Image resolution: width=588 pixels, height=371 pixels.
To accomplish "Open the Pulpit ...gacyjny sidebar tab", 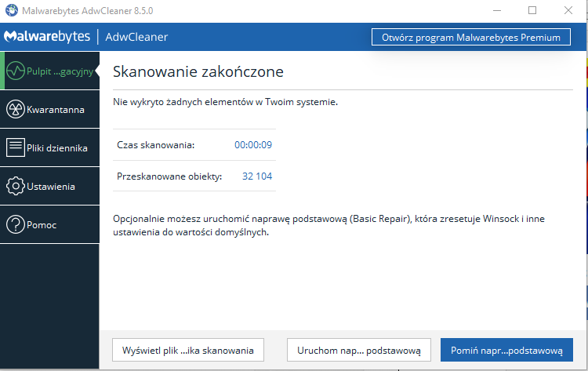I will tap(49, 71).
